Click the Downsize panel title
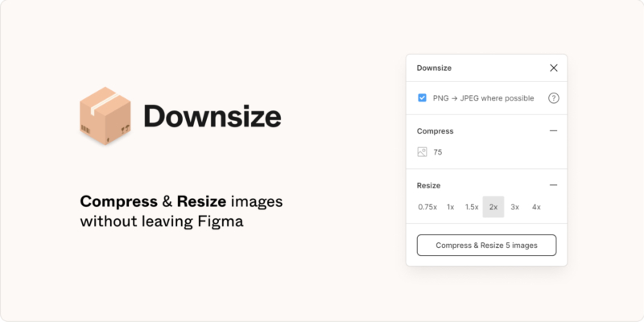The image size is (644, 322). point(434,68)
